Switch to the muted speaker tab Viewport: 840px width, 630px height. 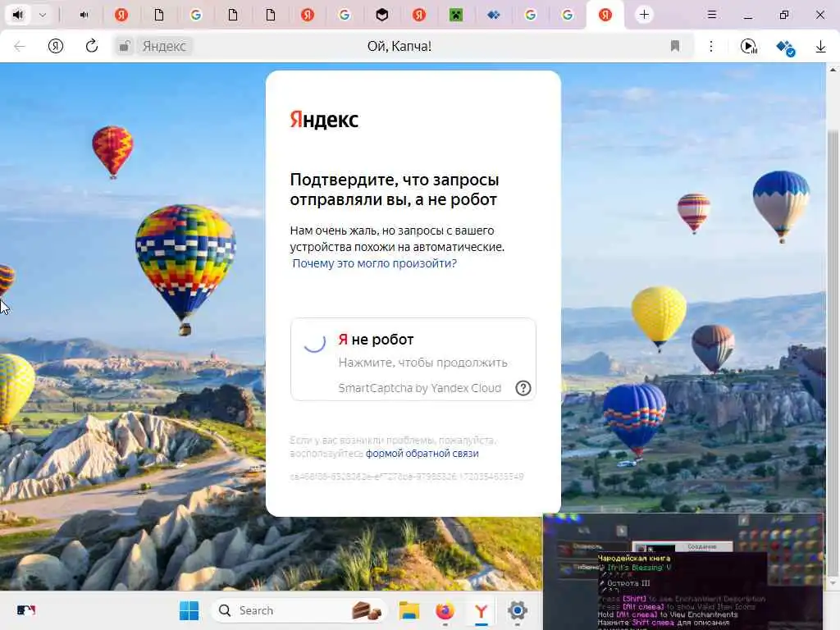(x=84, y=15)
